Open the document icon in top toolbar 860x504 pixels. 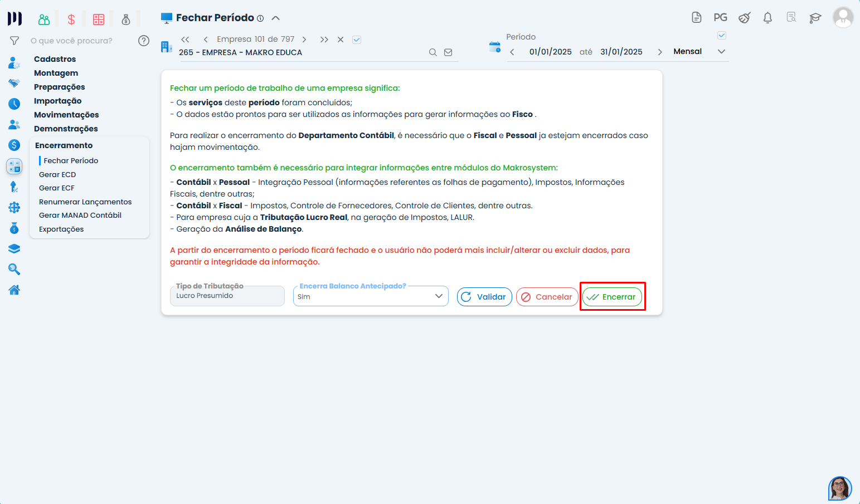pyautogui.click(x=697, y=18)
